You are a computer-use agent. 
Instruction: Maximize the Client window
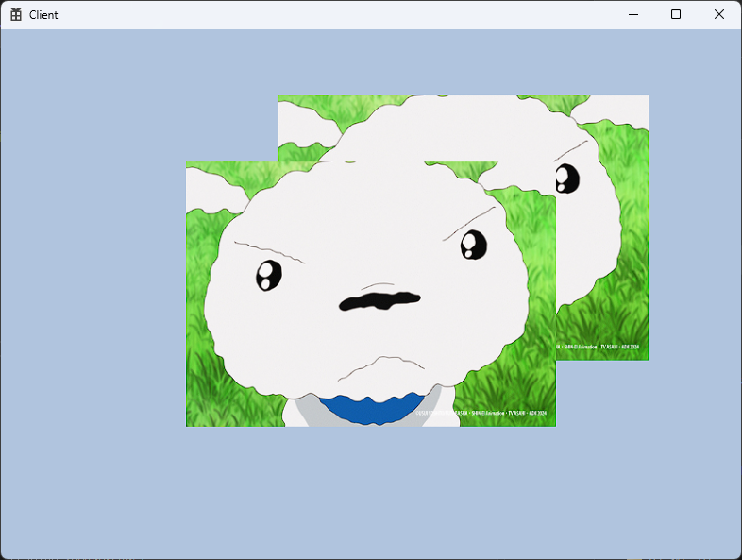[x=676, y=15]
